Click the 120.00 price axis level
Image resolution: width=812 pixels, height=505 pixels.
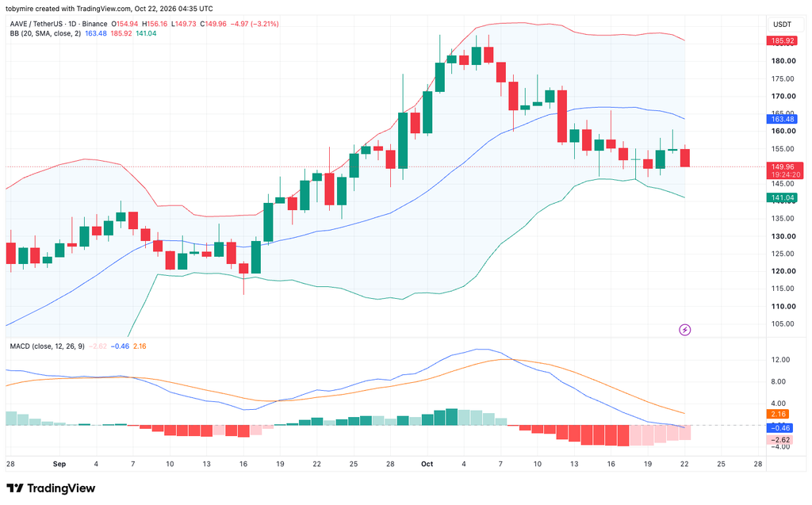pos(783,271)
